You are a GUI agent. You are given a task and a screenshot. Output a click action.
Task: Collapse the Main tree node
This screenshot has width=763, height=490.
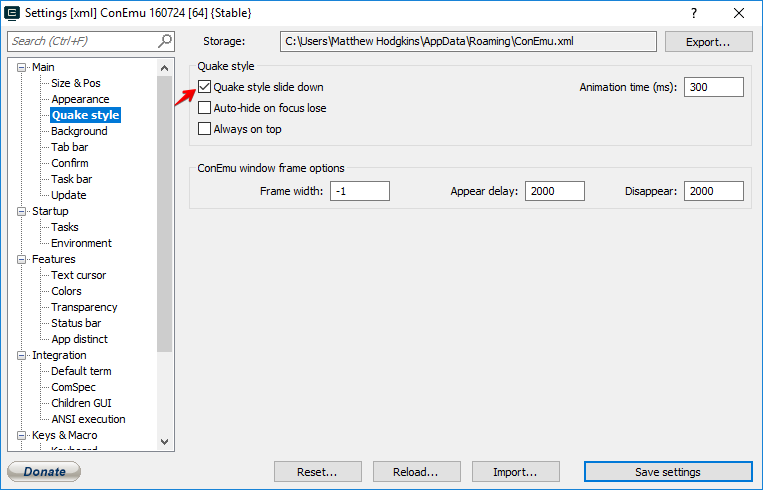pyautogui.click(x=22, y=67)
